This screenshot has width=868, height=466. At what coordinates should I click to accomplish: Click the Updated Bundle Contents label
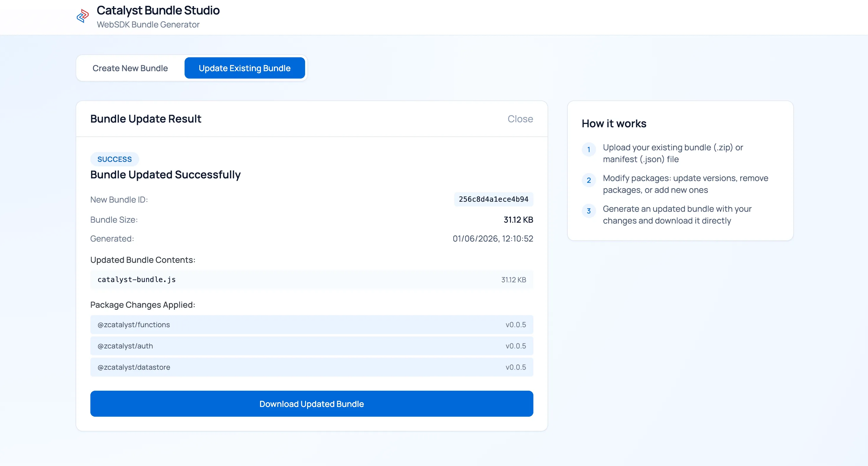point(143,260)
